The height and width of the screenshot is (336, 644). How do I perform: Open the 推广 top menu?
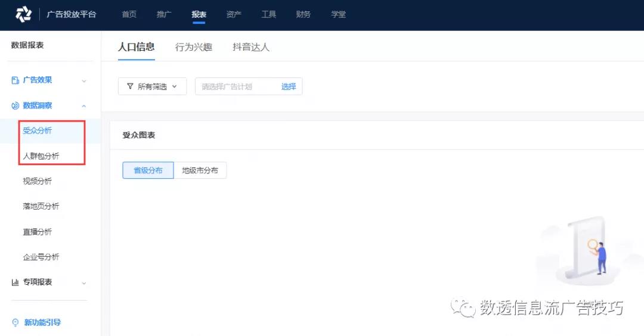[x=164, y=14]
